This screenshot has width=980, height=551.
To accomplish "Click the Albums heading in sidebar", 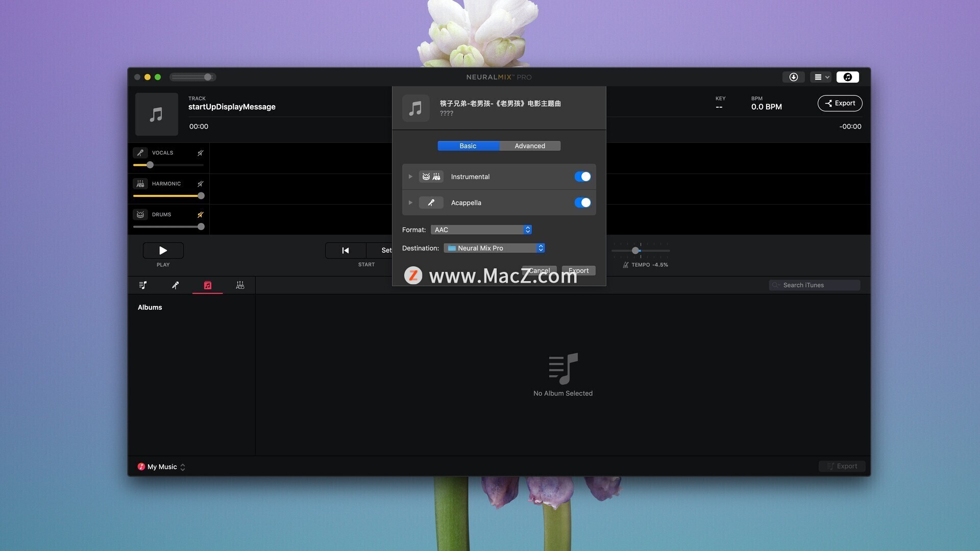I will 150,307.
